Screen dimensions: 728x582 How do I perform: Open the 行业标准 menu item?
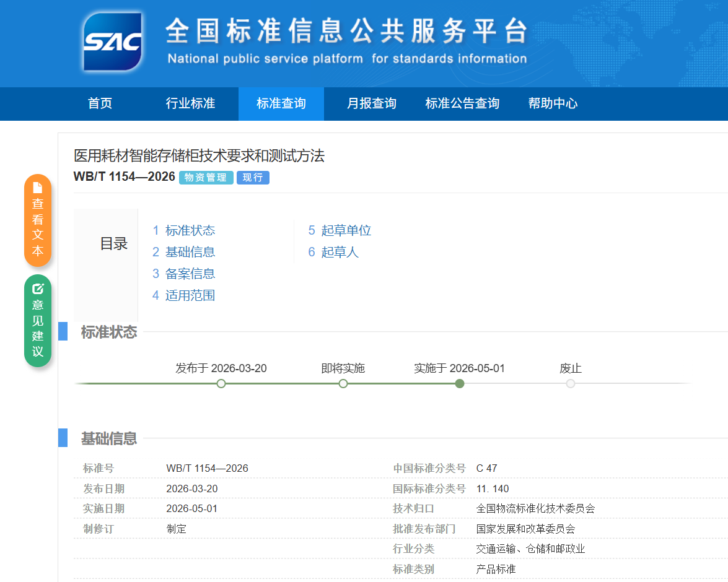point(190,103)
